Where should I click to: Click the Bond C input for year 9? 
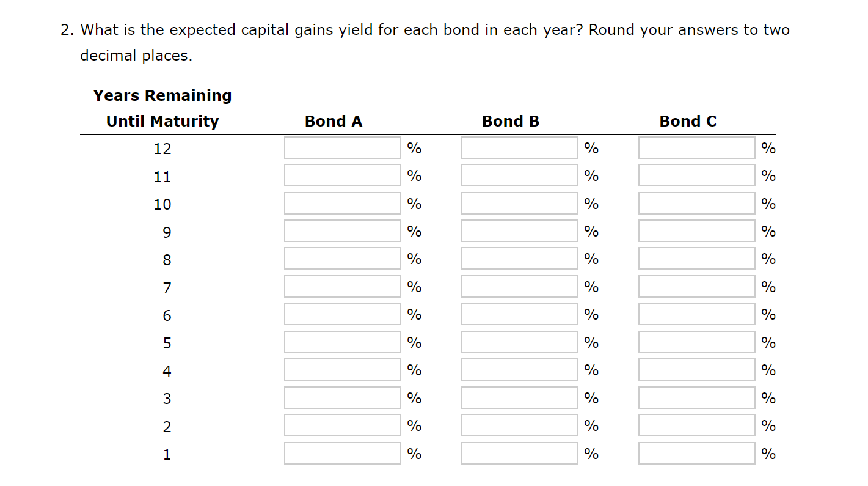coord(696,230)
